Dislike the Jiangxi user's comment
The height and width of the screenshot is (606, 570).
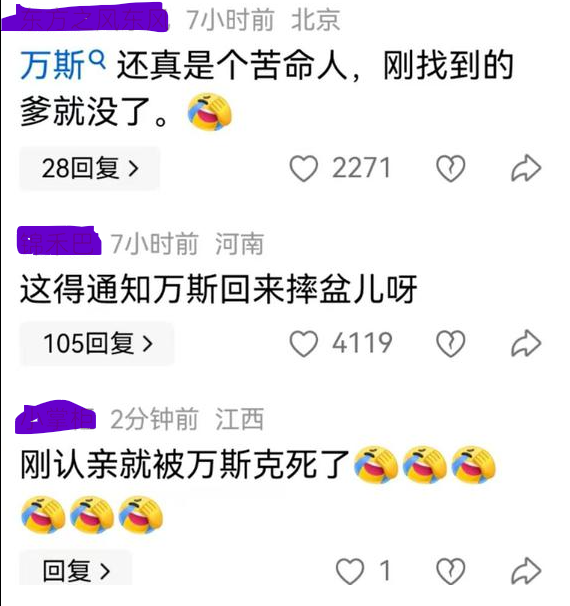(x=450, y=571)
